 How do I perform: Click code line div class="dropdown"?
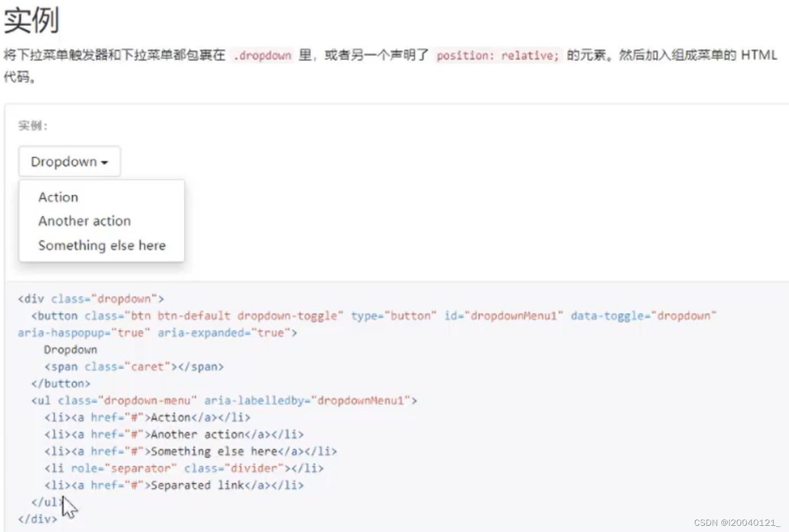coord(91,299)
